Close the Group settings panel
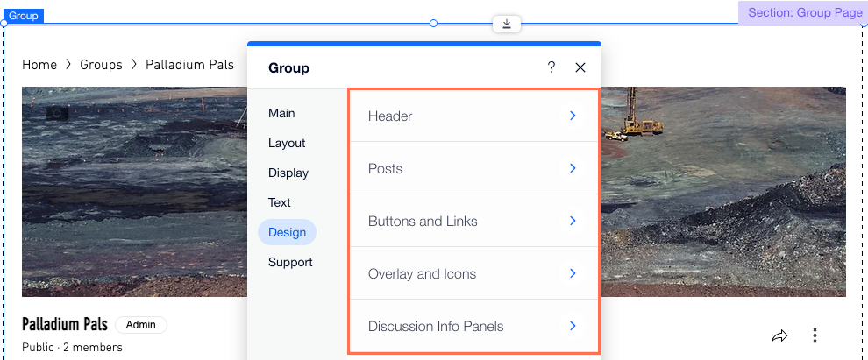The width and height of the screenshot is (868, 360). tap(580, 67)
